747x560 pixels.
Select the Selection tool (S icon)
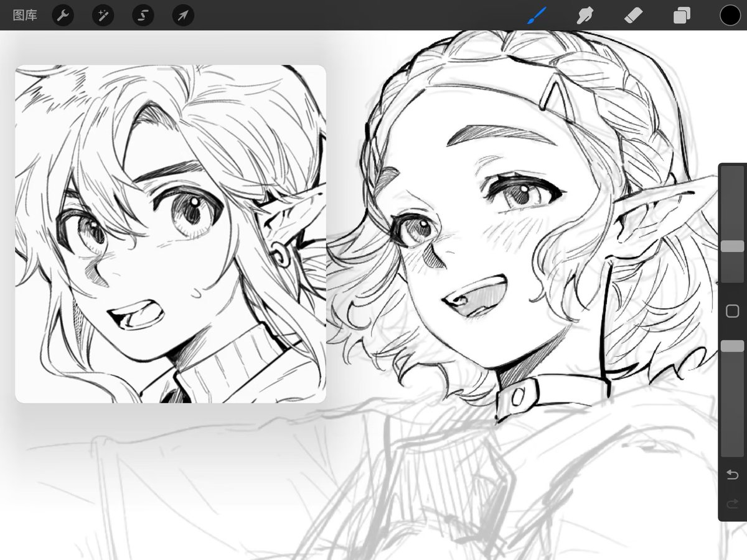tap(143, 15)
